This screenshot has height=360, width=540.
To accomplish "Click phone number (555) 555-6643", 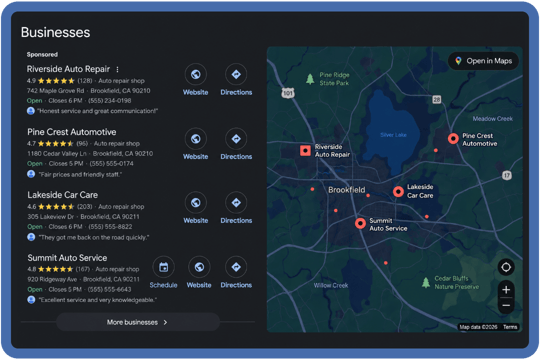I will (x=110, y=289).
